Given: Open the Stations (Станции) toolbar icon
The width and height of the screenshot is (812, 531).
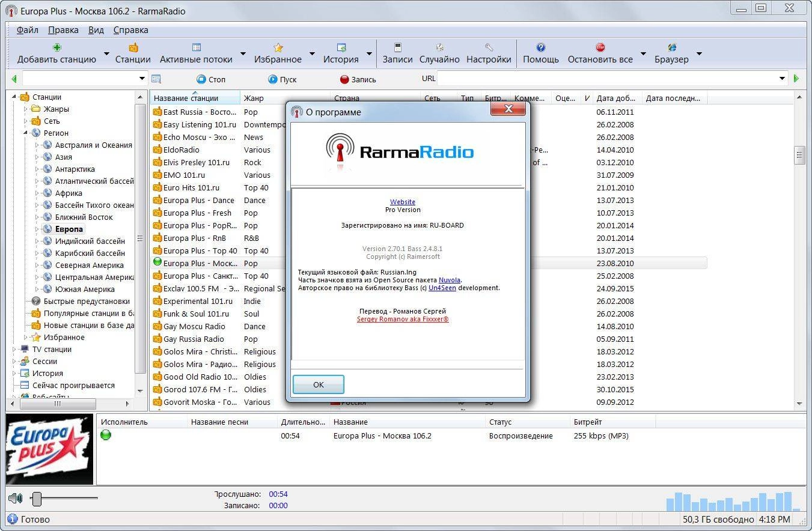Looking at the screenshot, I should pyautogui.click(x=133, y=53).
